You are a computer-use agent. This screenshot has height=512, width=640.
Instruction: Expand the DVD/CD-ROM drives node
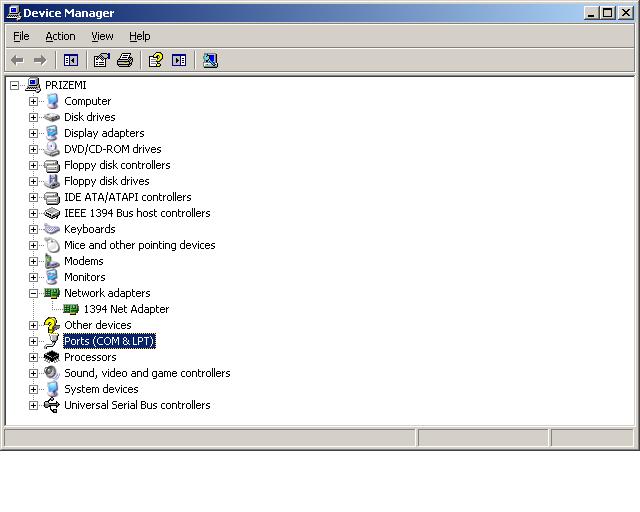coord(33,149)
